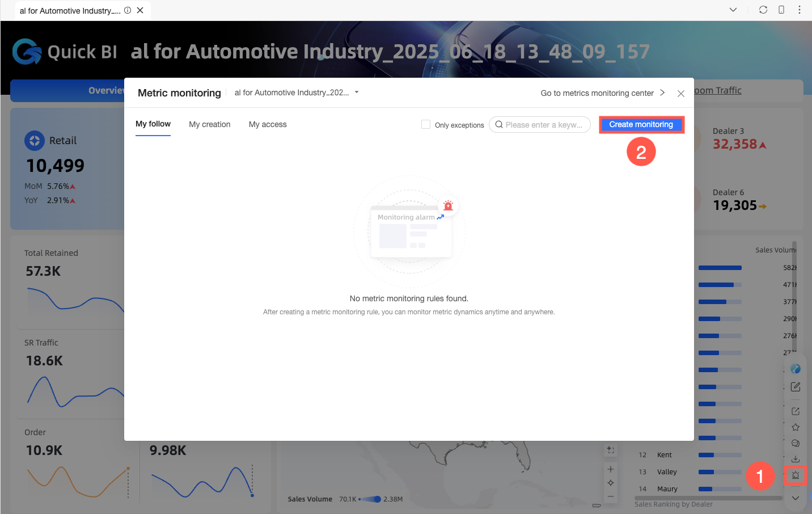
Task: Open the three-dot more options menu
Action: click(x=800, y=10)
